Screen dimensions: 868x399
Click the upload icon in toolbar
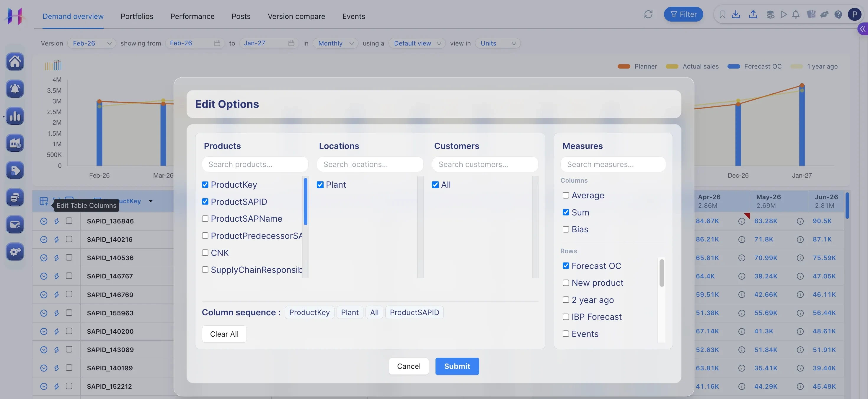click(753, 14)
